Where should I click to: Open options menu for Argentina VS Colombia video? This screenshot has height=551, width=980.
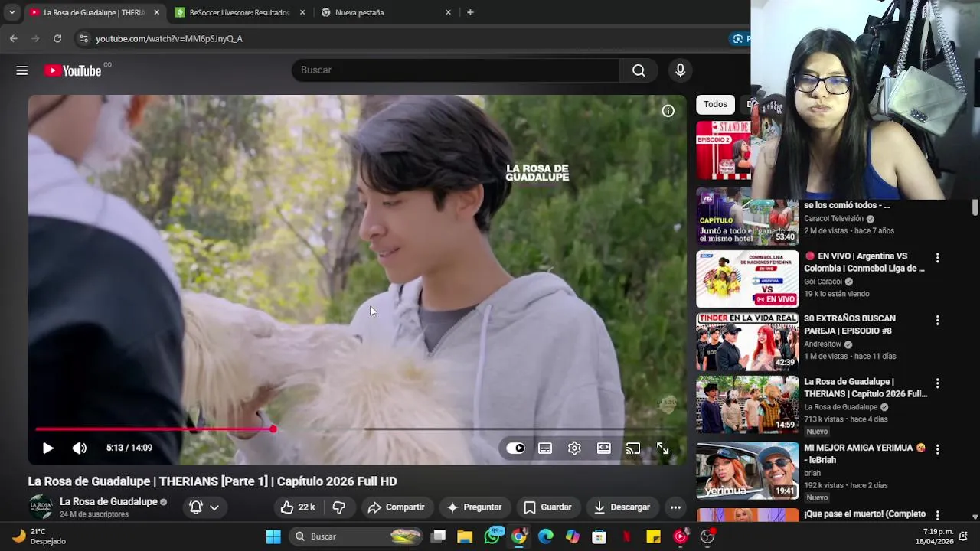[937, 258]
